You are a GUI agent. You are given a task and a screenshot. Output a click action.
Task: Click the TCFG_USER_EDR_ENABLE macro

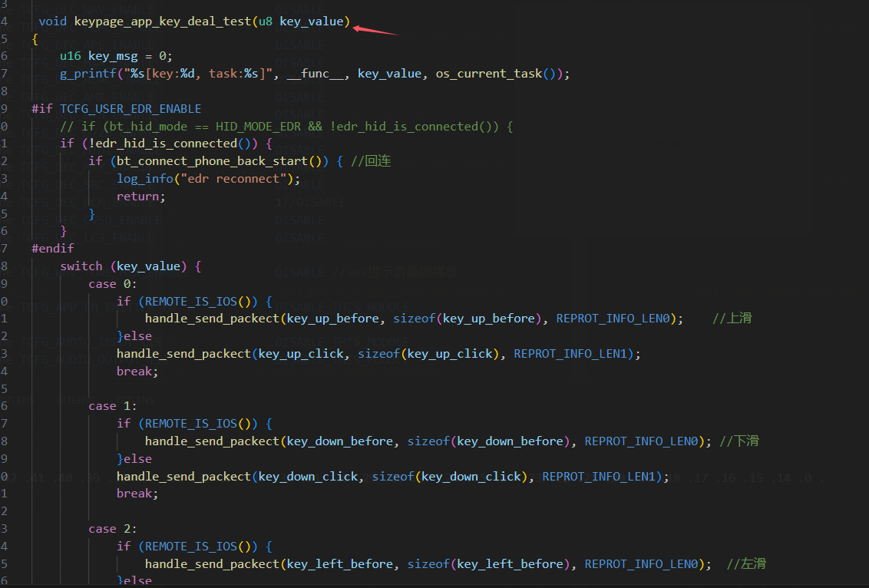pos(131,109)
